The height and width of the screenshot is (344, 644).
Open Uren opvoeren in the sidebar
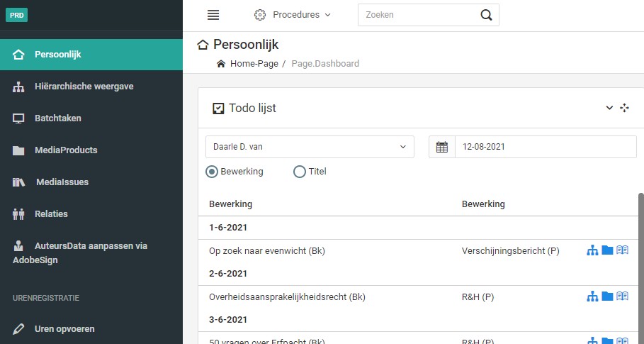click(64, 329)
